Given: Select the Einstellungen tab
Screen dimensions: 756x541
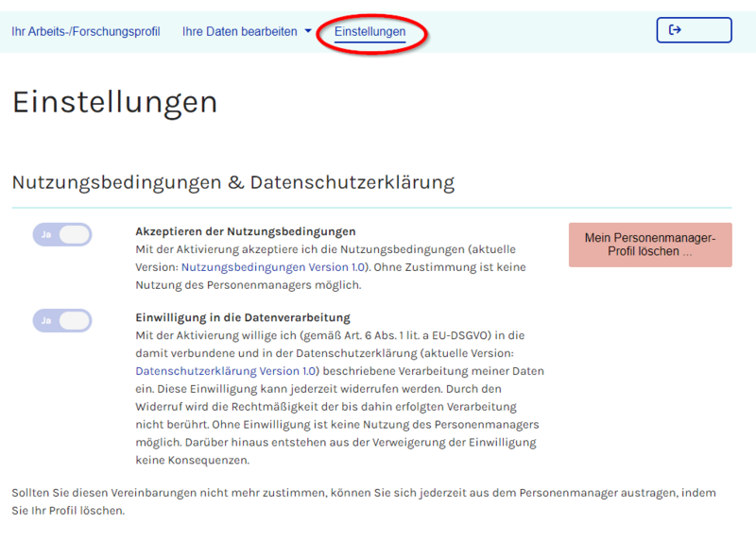Looking at the screenshot, I should pyautogui.click(x=369, y=32).
